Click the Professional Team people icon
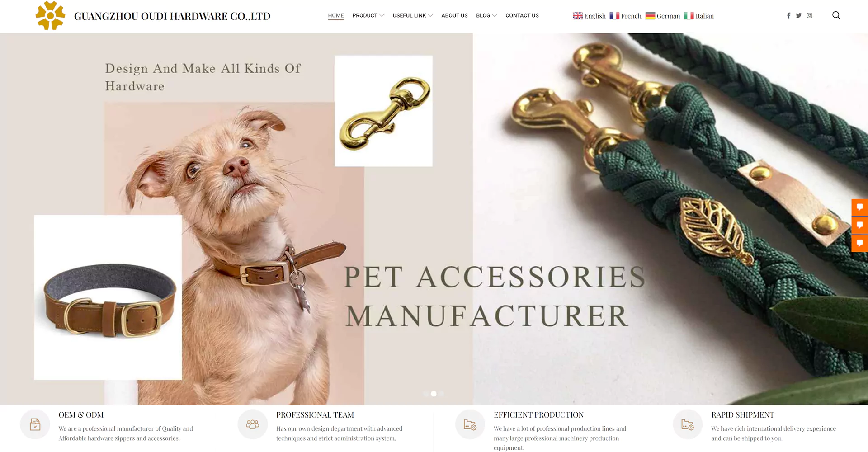The width and height of the screenshot is (868, 452). point(252,424)
